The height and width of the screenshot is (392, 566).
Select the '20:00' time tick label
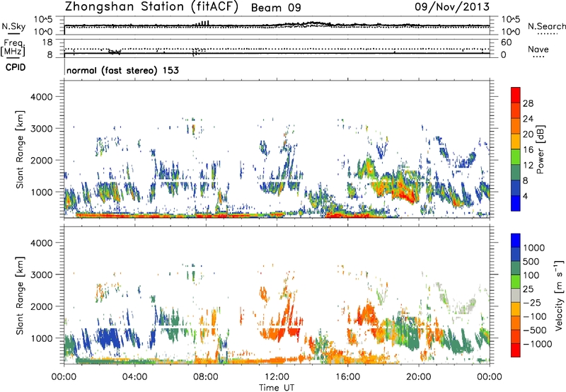click(x=419, y=377)
